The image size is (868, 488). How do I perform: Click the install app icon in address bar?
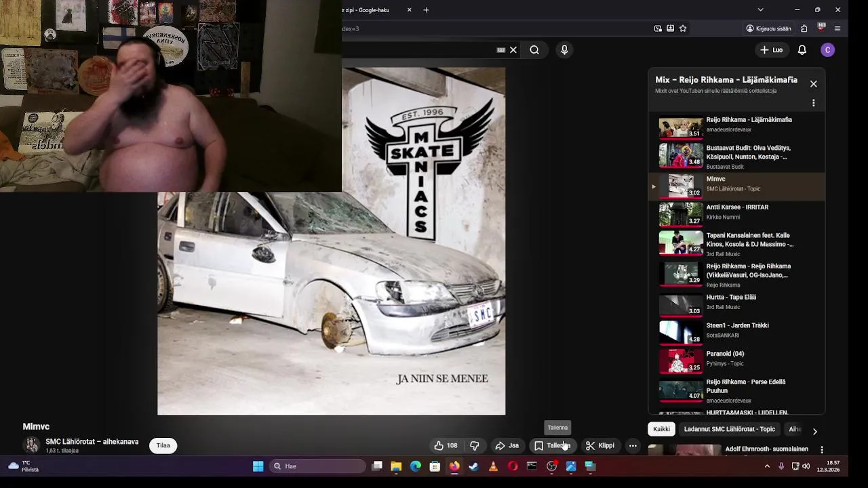pyautogui.click(x=670, y=28)
